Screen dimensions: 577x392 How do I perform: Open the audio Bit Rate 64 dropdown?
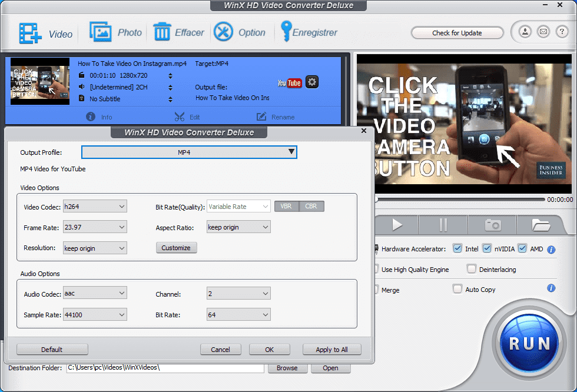tap(238, 314)
